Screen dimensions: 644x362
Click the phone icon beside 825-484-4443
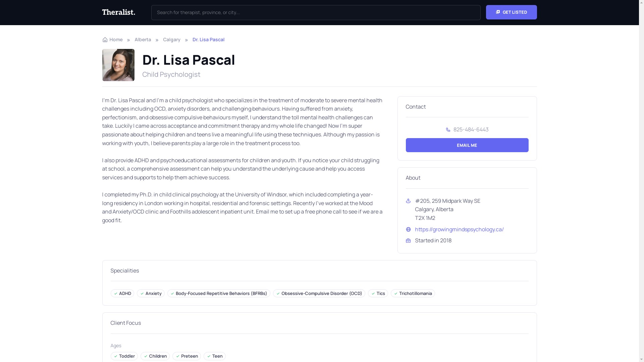point(448,130)
